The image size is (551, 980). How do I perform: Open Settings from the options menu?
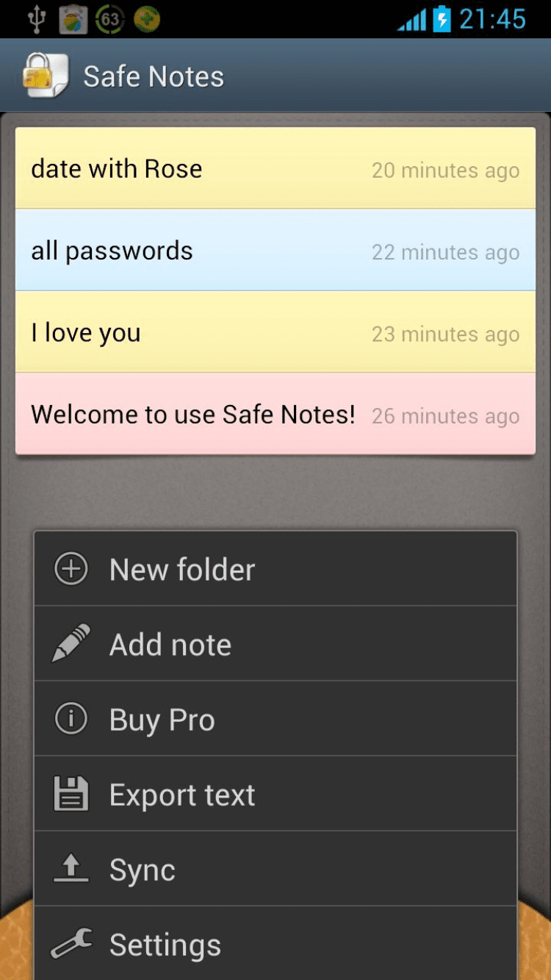pos(275,943)
